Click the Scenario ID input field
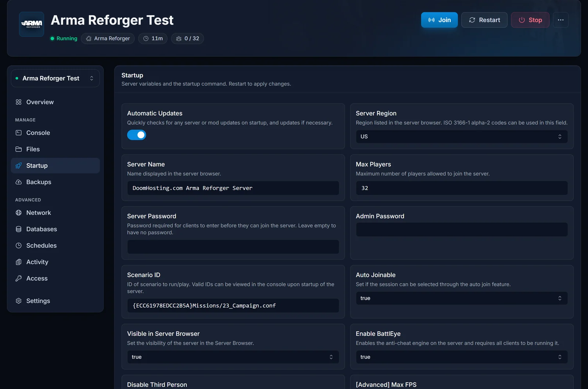This screenshot has height=389, width=588. tap(233, 306)
